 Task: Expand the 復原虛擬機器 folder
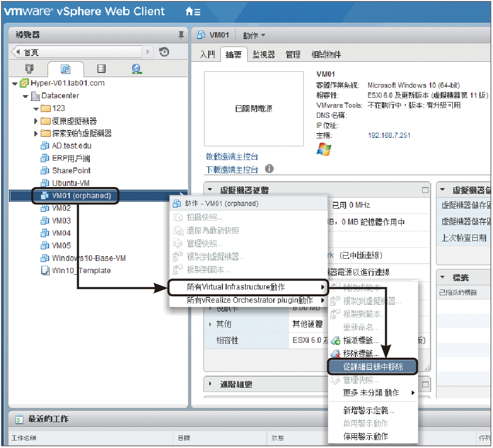click(36, 121)
